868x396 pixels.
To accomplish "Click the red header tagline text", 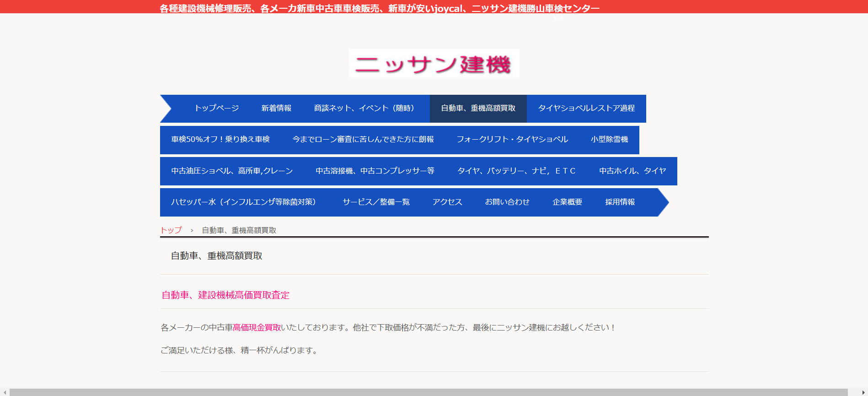I will 380,8.
